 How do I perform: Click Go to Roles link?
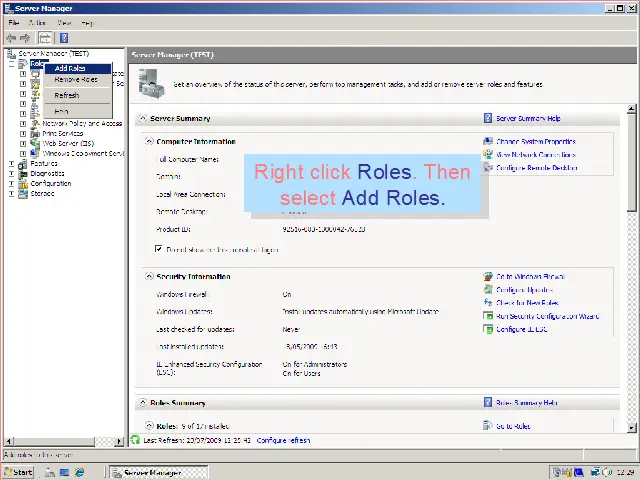click(x=513, y=426)
